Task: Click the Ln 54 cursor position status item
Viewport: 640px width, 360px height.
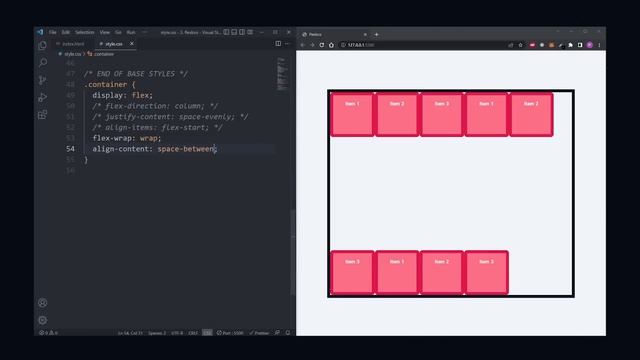Action: pos(130,333)
